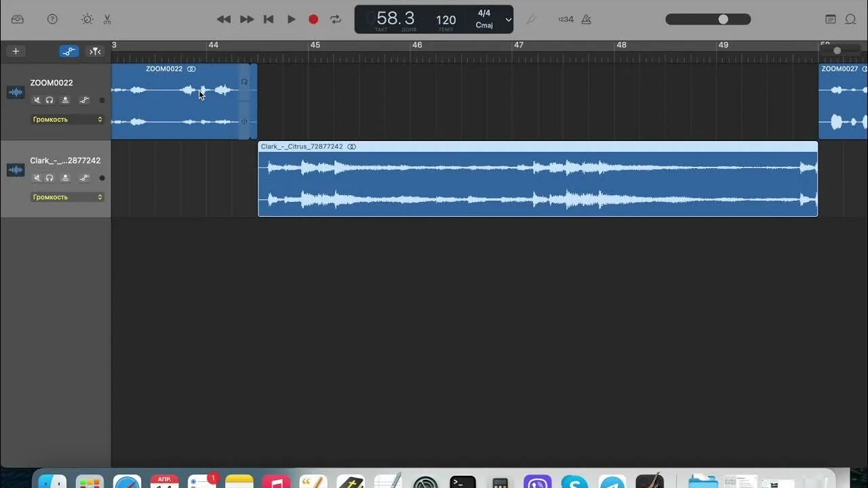Open the Notepad panel
The width and height of the screenshot is (868, 488).
[831, 19]
